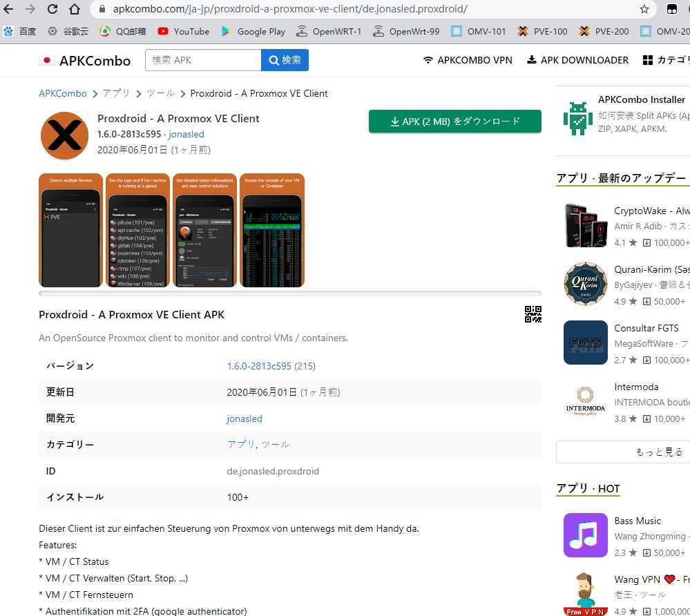Open jonasled developer link under app title
This screenshot has width=690, height=616.
click(x=186, y=134)
